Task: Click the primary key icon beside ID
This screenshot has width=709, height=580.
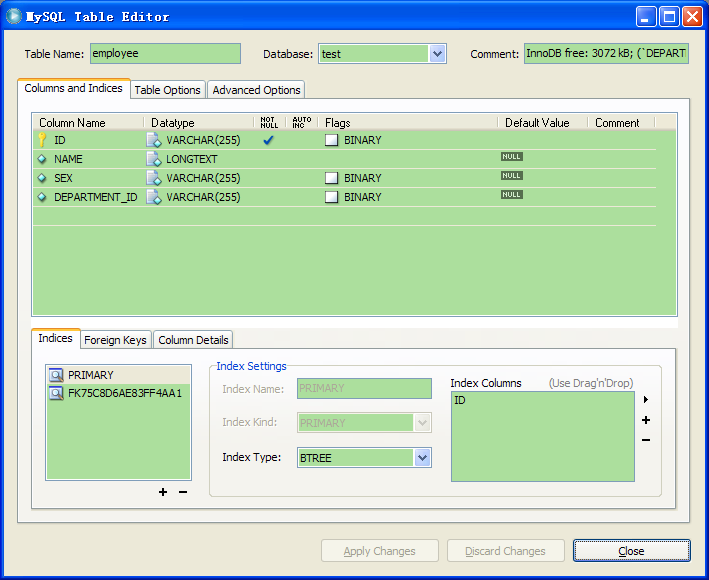Action: coord(42,140)
